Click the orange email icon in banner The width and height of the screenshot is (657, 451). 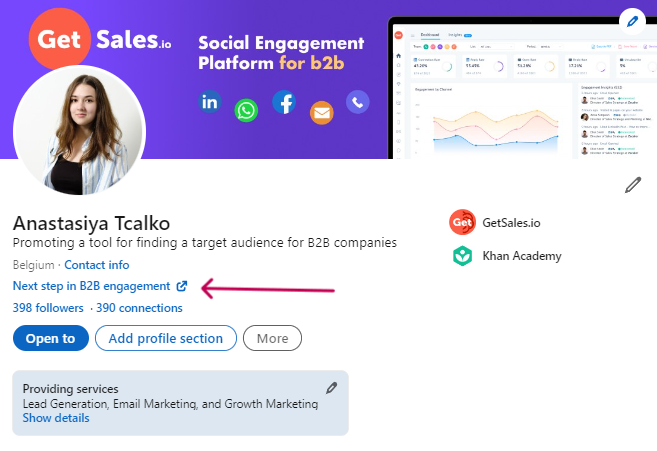click(321, 112)
